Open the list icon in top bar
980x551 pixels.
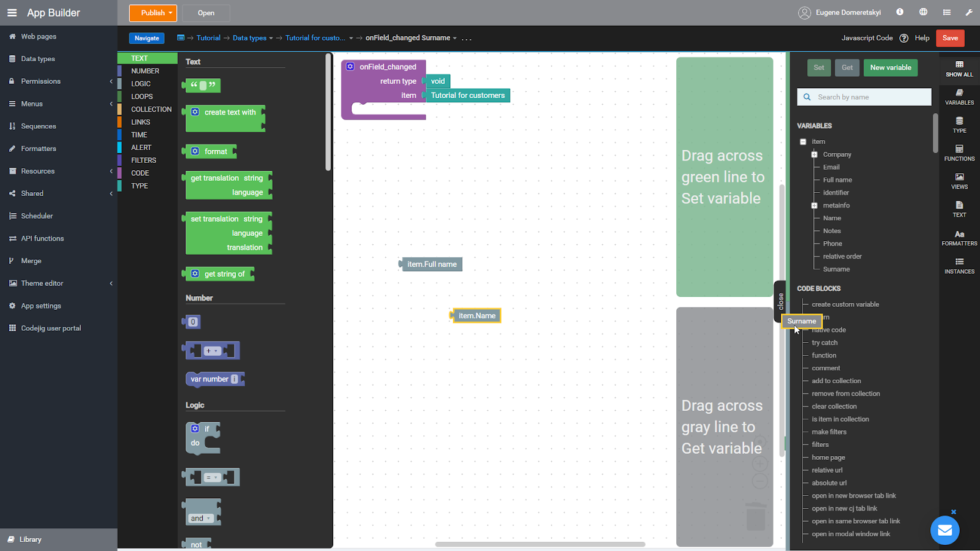(947, 12)
